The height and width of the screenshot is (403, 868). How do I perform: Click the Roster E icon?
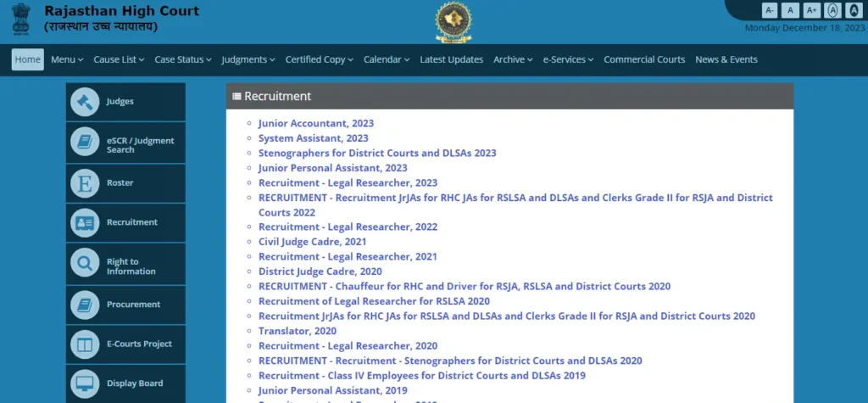click(85, 183)
